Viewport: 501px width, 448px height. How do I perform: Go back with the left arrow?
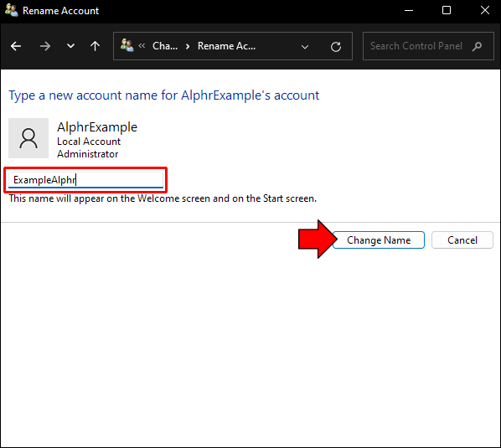pos(16,46)
